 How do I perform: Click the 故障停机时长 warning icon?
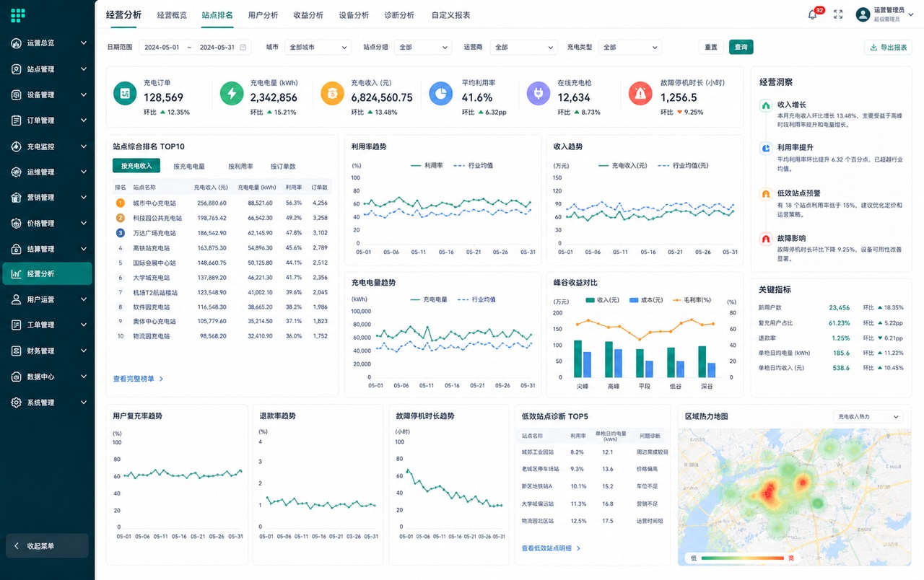pyautogui.click(x=640, y=93)
